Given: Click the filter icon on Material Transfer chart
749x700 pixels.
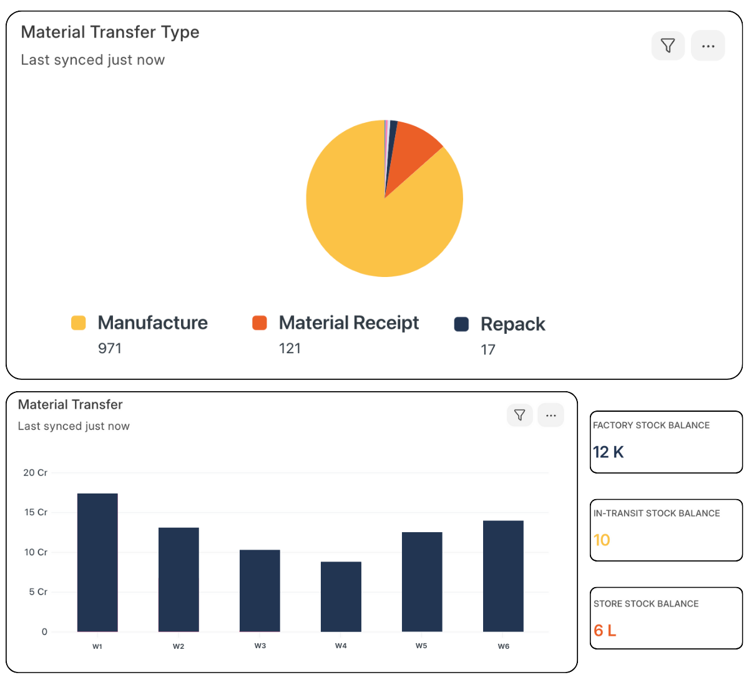Looking at the screenshot, I should [519, 415].
